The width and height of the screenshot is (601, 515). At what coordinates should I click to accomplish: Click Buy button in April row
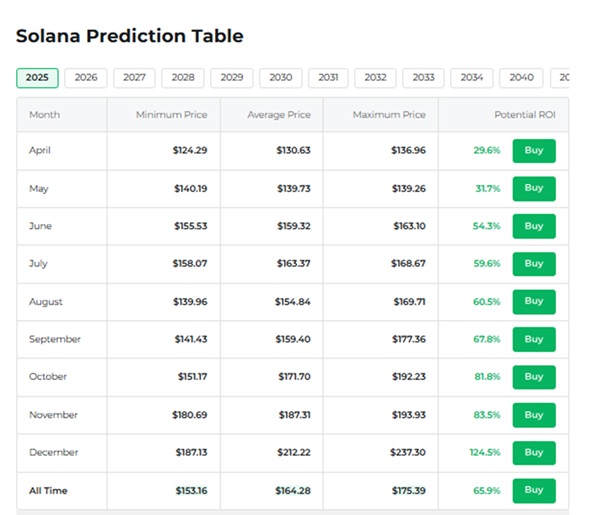tap(534, 151)
